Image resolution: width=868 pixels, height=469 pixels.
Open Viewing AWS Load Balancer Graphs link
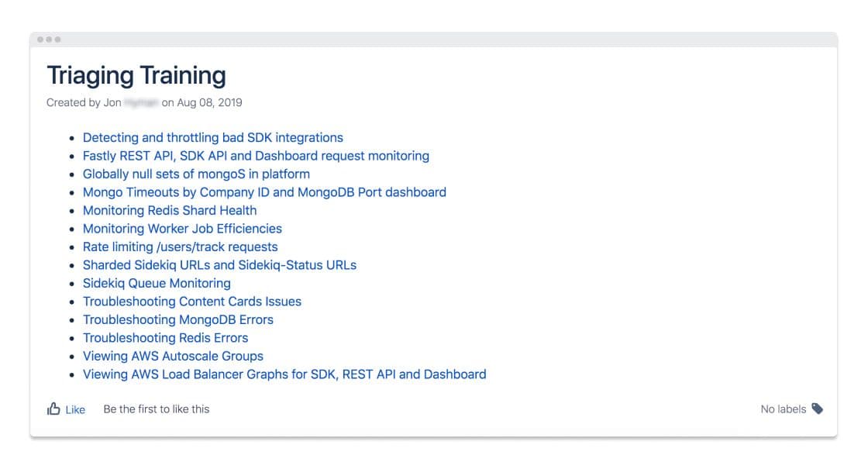click(284, 374)
